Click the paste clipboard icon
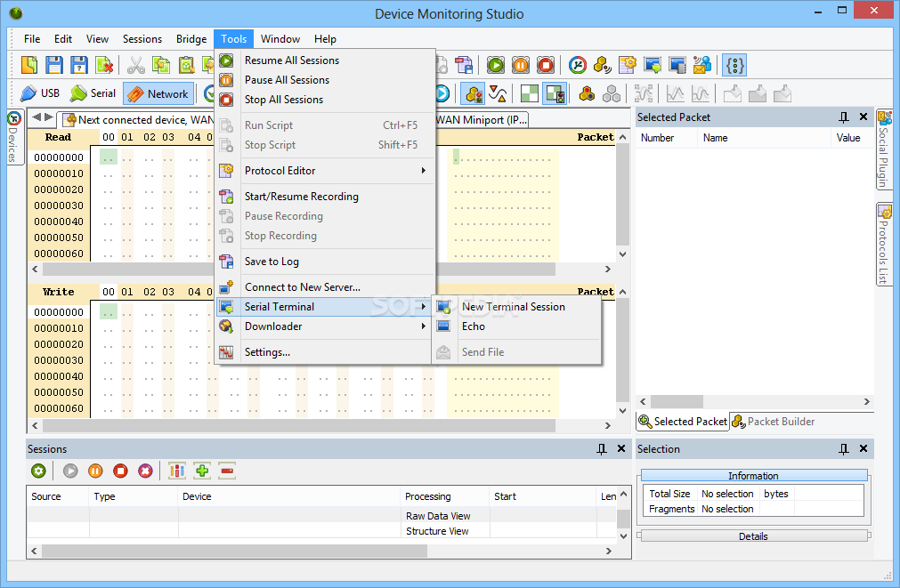The height and width of the screenshot is (588, 900). tap(186, 65)
